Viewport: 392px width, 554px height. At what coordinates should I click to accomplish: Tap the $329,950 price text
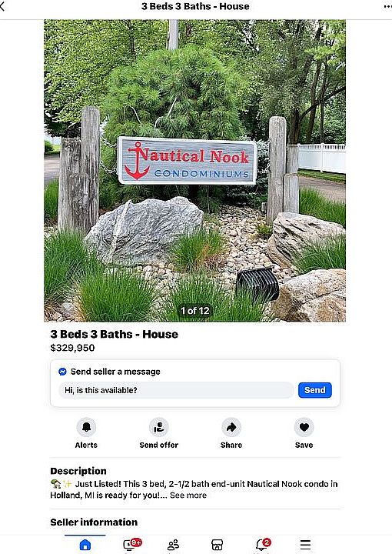[x=72, y=348]
